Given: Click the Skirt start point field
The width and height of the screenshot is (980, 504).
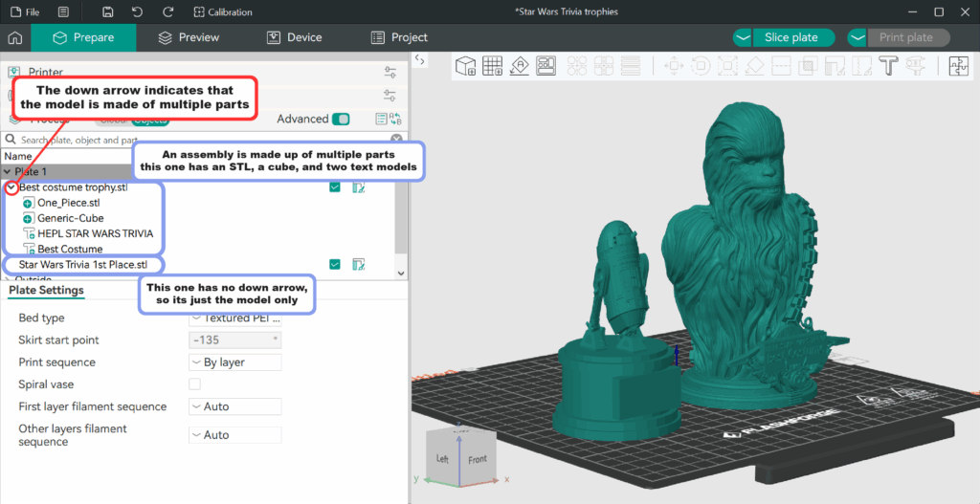Looking at the screenshot, I should point(235,340).
